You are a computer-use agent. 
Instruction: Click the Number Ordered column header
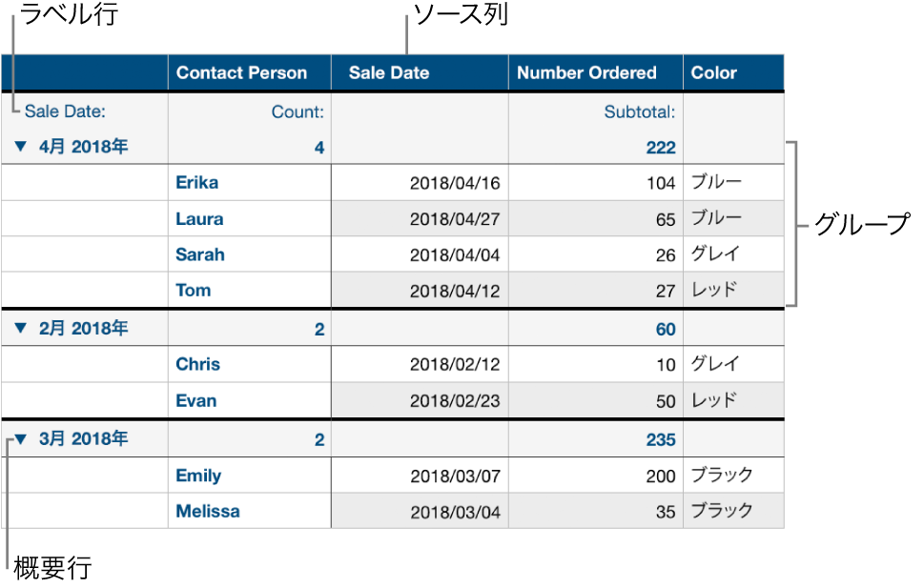point(586,72)
